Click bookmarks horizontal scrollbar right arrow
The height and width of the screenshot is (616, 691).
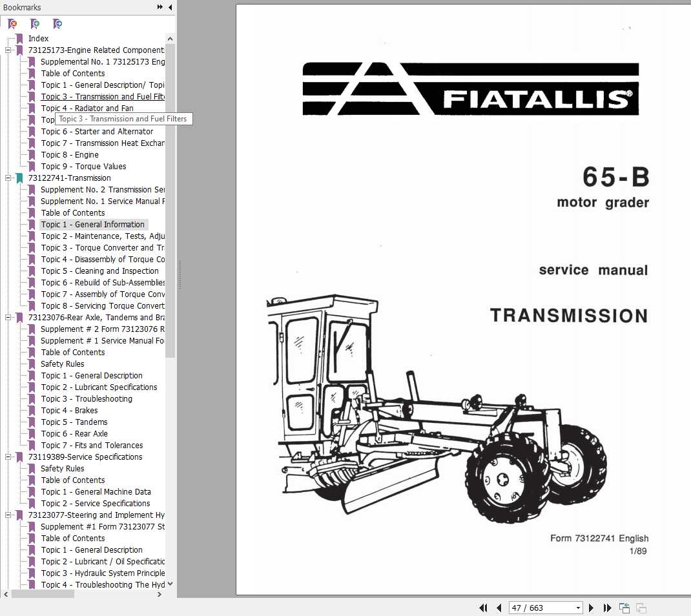pos(160,595)
